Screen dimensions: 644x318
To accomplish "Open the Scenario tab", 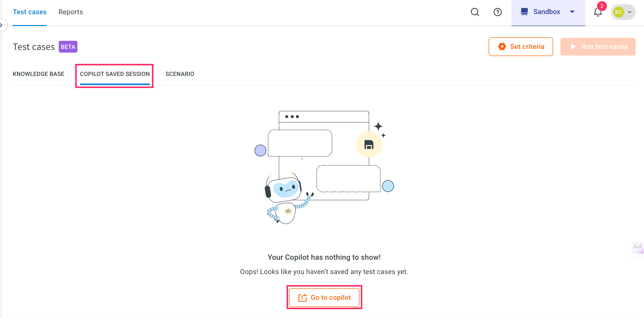I will (180, 74).
